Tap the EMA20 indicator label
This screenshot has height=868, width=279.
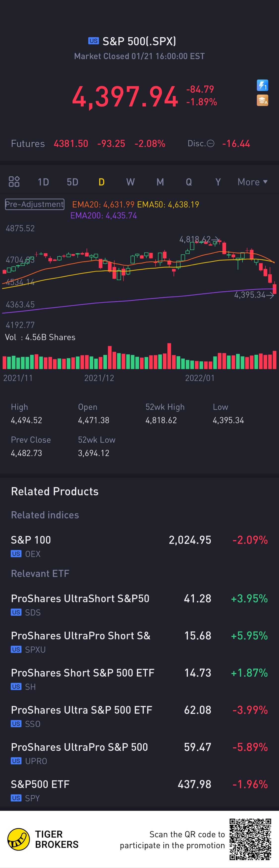coord(103,205)
